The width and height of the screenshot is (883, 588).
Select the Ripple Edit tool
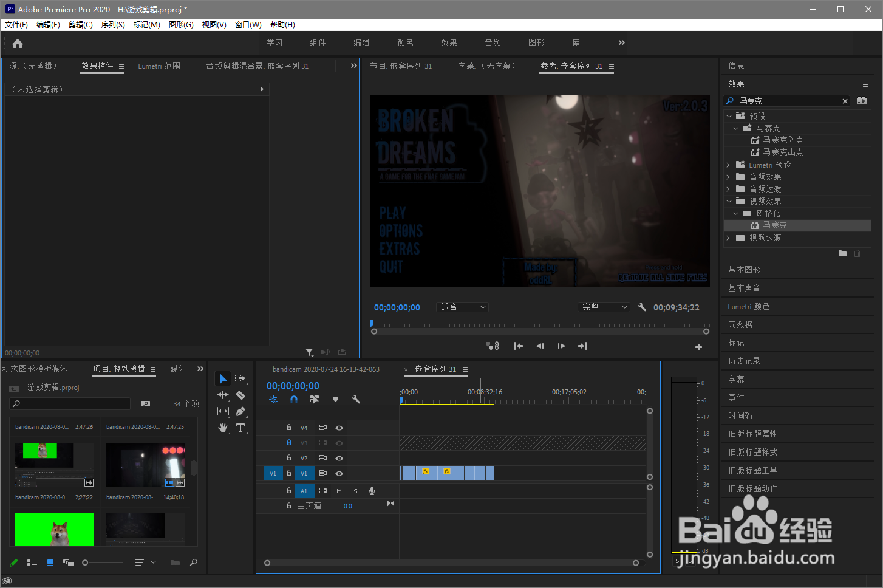[x=223, y=395]
